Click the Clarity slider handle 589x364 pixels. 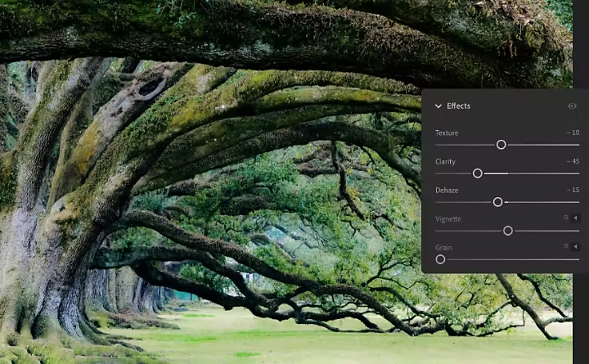click(x=478, y=173)
